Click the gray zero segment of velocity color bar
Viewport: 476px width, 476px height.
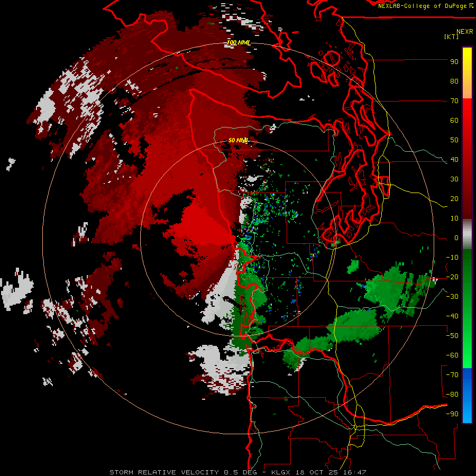(x=467, y=234)
